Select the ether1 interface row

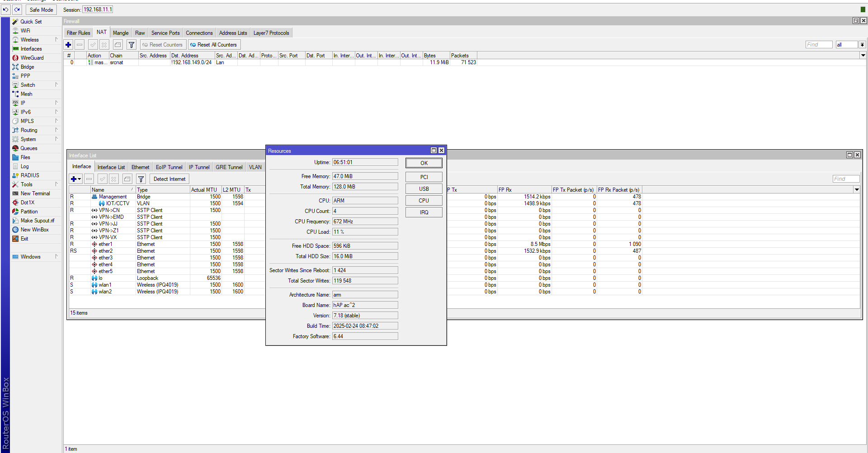tap(167, 244)
